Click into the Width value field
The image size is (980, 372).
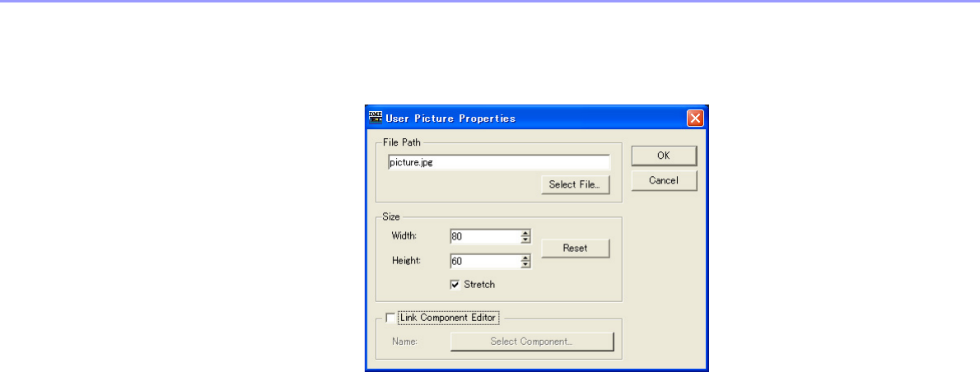click(x=485, y=236)
